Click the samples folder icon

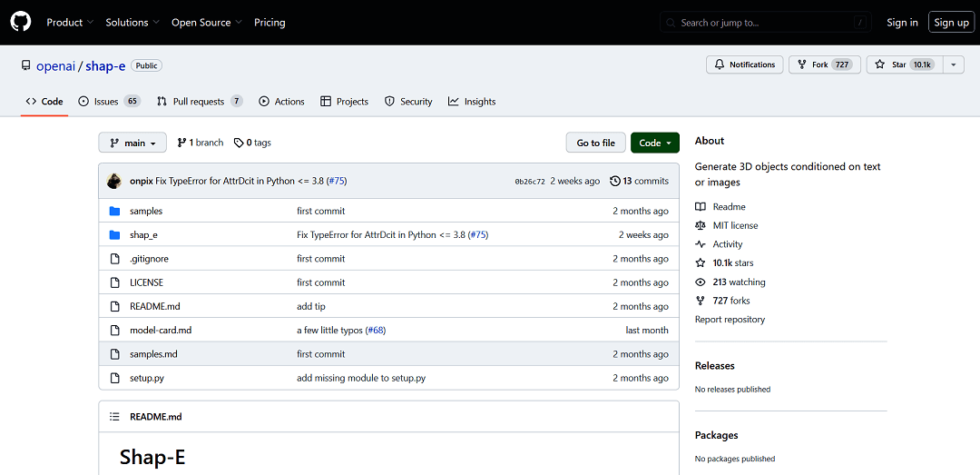114,211
